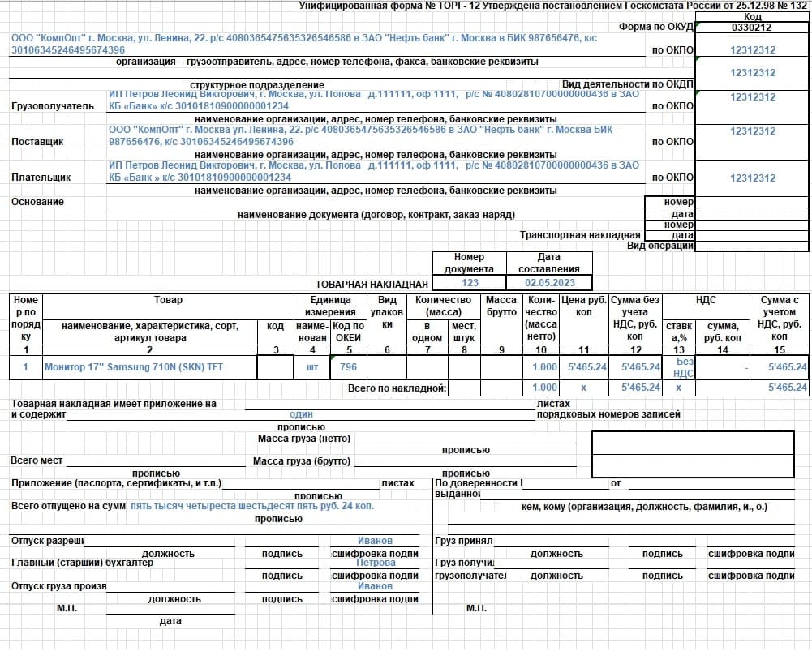Select the 'Основание' row label

coord(38,201)
